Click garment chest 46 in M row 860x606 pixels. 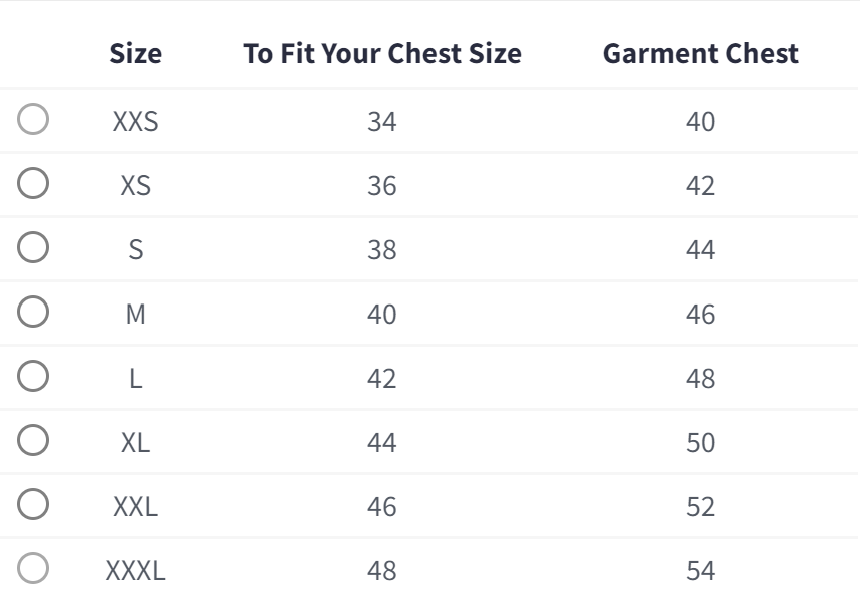click(x=700, y=314)
